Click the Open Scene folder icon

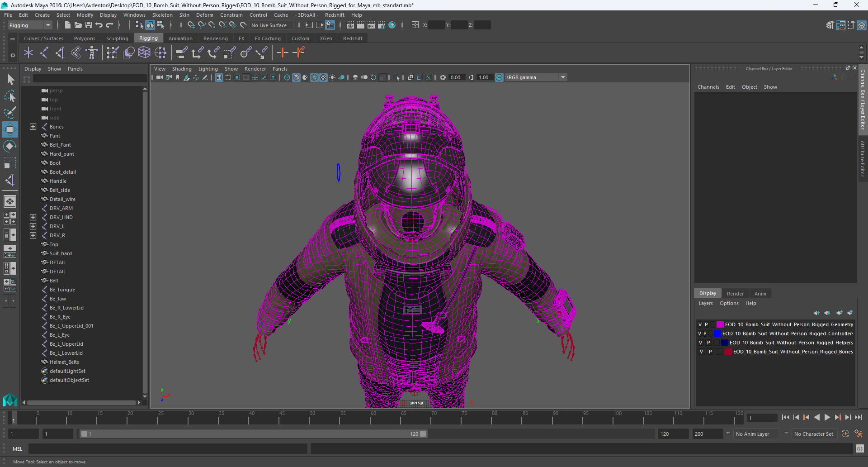click(x=78, y=25)
